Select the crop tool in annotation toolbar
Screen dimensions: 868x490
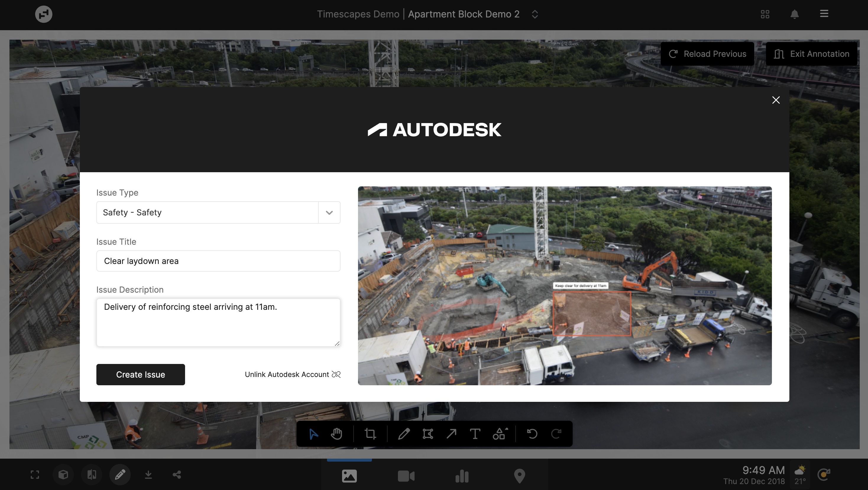coord(370,434)
